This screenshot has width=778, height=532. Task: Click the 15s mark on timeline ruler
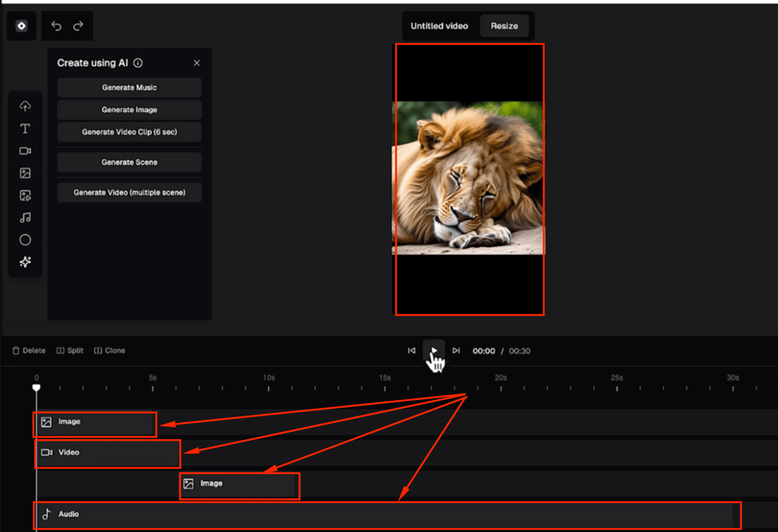pyautogui.click(x=384, y=378)
